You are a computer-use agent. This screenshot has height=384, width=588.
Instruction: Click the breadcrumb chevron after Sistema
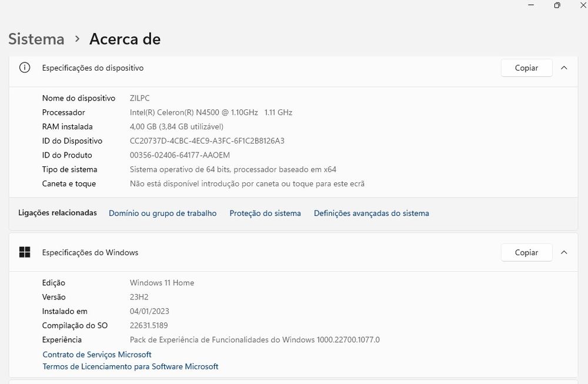pos(77,39)
